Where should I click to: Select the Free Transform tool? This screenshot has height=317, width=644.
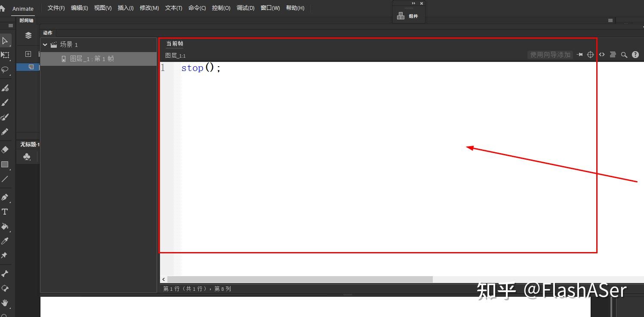(x=5, y=55)
